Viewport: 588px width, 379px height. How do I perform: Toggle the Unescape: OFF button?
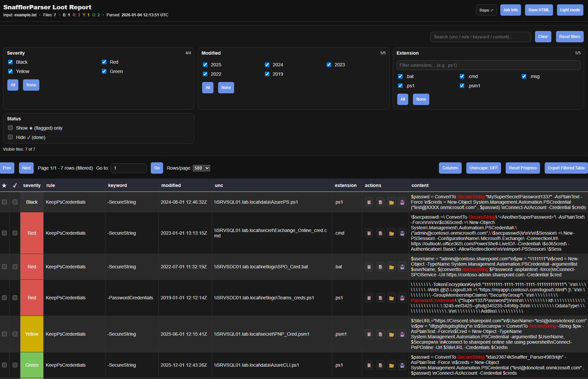484,168
